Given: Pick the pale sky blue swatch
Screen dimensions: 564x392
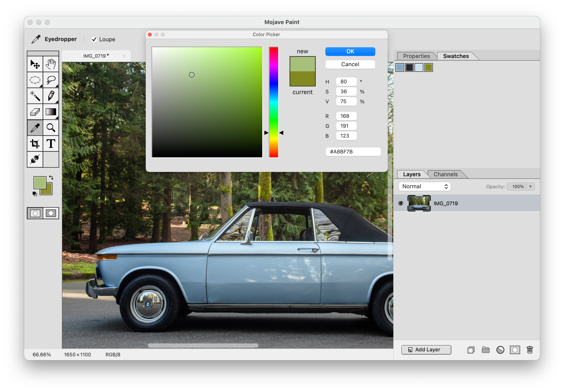Looking at the screenshot, I should 419,67.
